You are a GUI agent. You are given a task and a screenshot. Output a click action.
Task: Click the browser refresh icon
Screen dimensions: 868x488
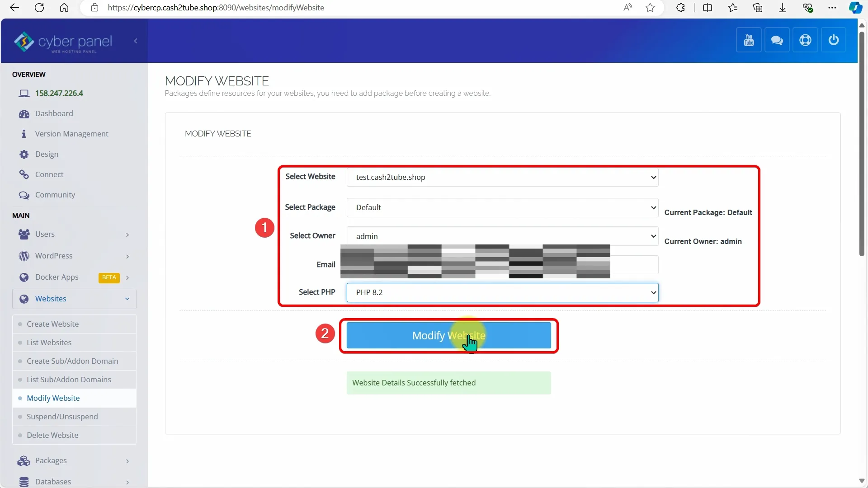click(x=39, y=8)
